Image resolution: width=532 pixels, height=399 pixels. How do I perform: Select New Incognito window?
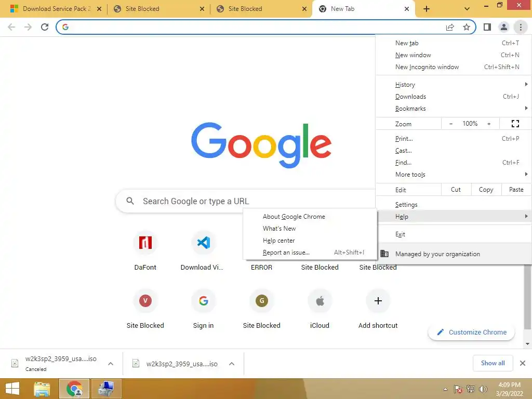tap(454, 67)
